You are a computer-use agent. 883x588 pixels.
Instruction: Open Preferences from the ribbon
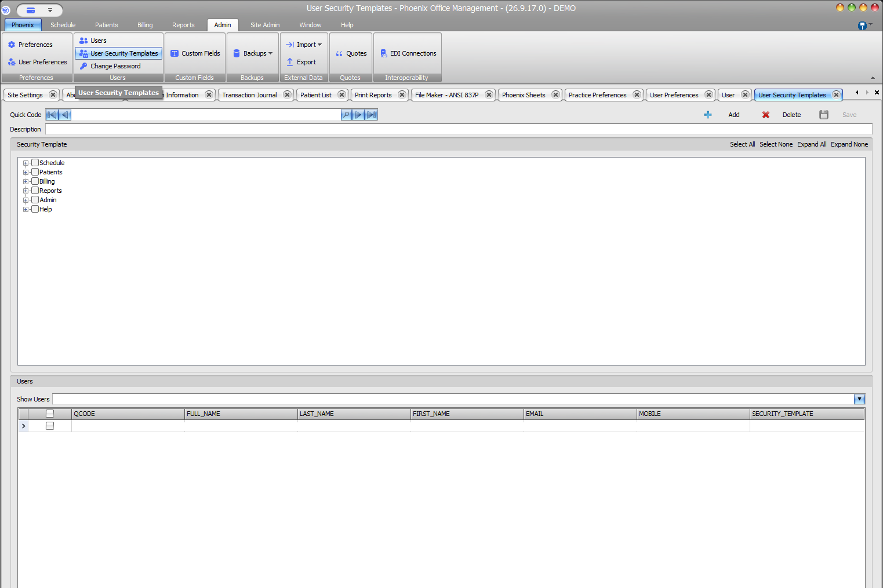point(30,45)
